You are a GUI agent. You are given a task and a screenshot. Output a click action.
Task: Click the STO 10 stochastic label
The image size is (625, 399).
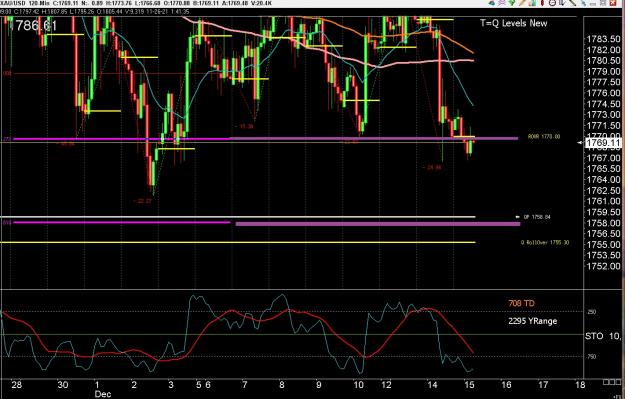[x=603, y=336]
